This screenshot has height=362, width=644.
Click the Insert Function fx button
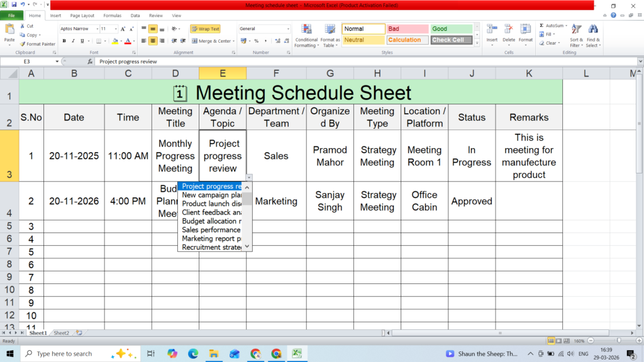click(x=90, y=62)
